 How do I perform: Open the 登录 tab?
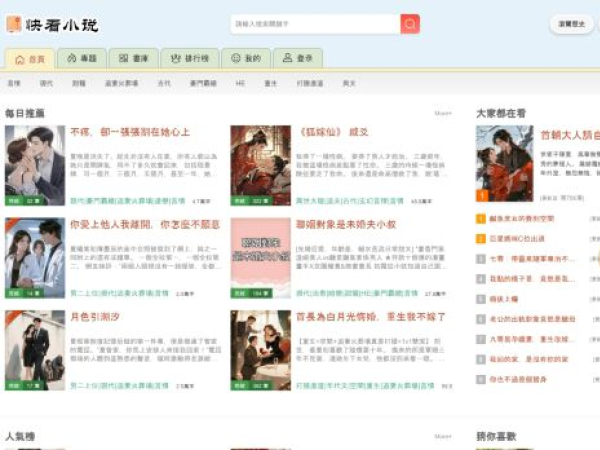tap(298, 58)
